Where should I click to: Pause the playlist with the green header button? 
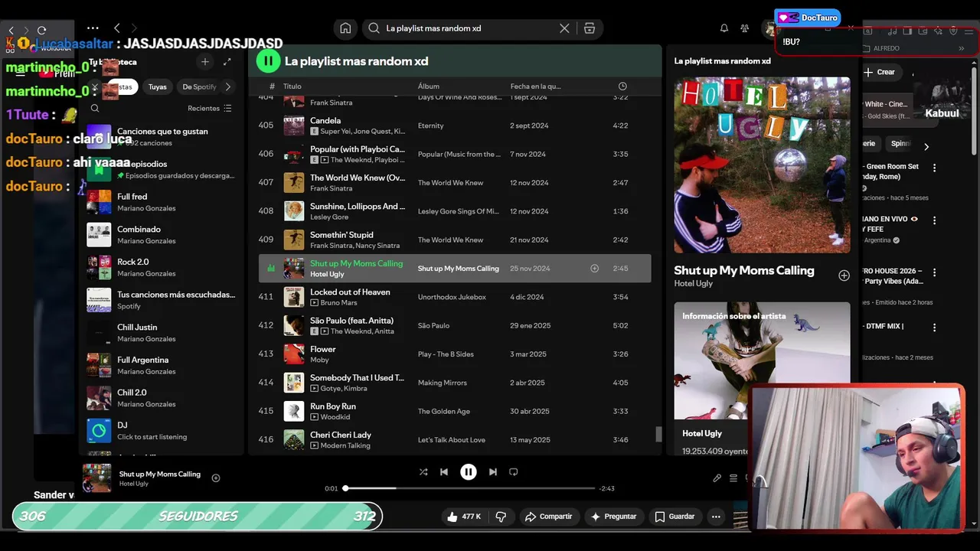pos(268,61)
